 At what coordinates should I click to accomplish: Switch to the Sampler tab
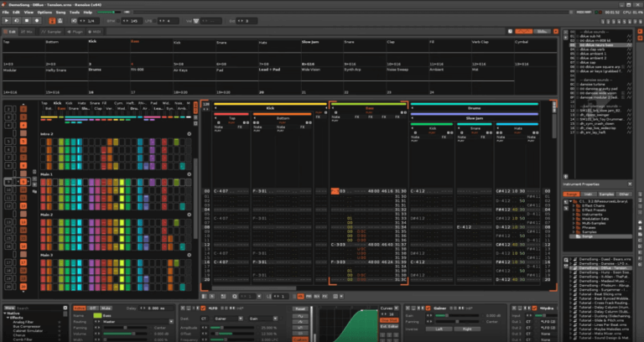coord(48,30)
